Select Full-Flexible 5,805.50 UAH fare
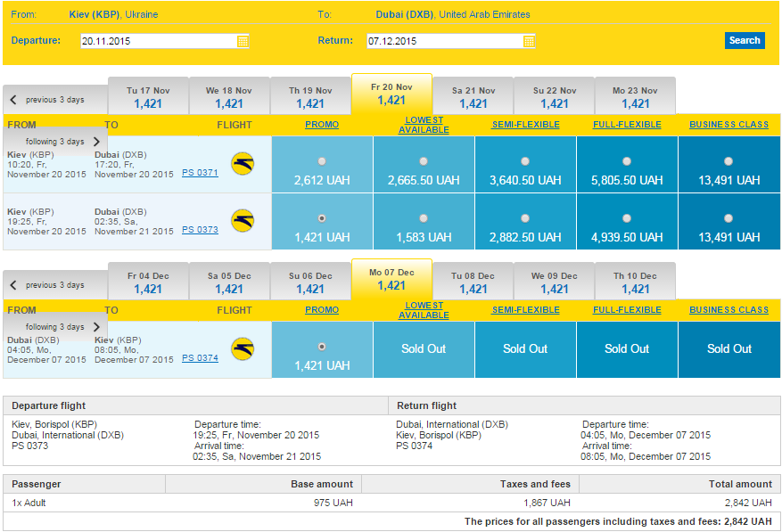782x532 pixels. point(627,161)
